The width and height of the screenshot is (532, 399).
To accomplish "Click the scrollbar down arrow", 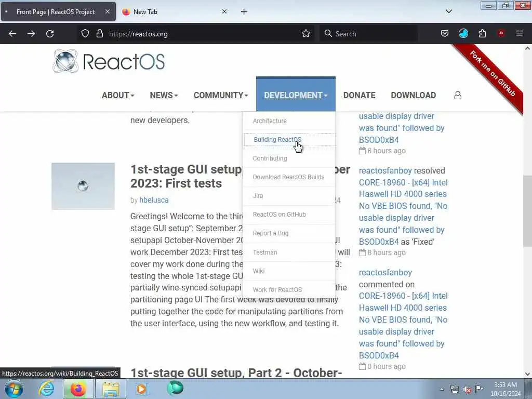I will (x=527, y=374).
